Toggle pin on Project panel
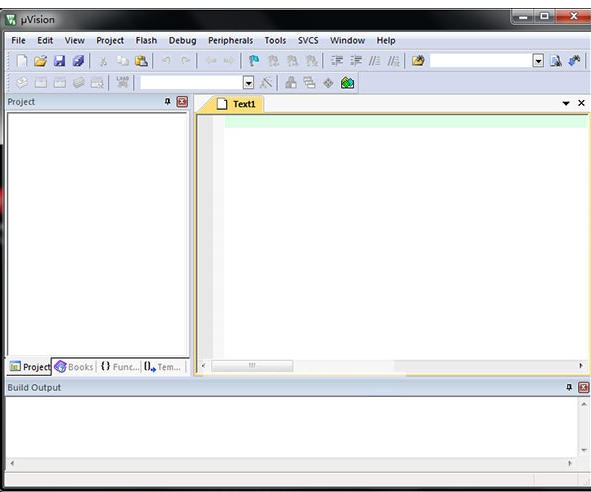This screenshot has height=492, width=591. tap(168, 101)
